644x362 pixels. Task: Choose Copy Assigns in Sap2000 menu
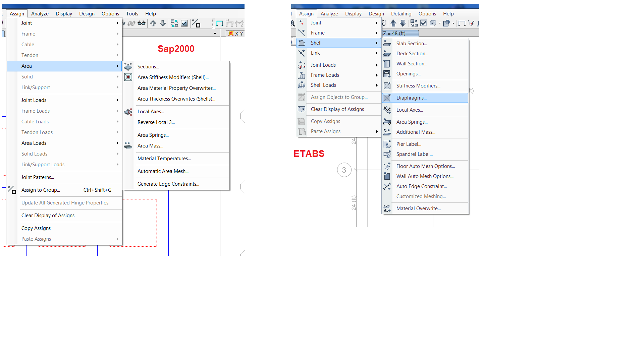pyautogui.click(x=36, y=228)
